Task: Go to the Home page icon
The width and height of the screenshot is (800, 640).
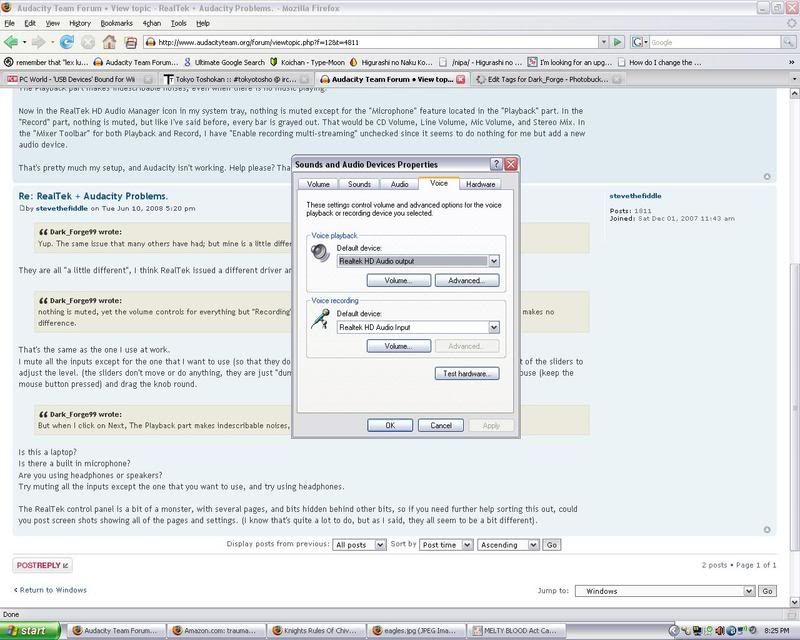Action: [107, 42]
